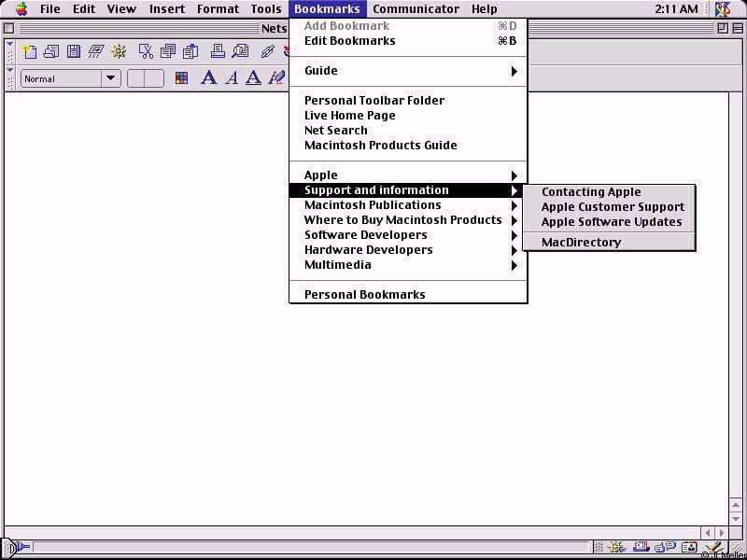747x560 pixels.
Task: Click the font size stepper box
Action: [146, 78]
